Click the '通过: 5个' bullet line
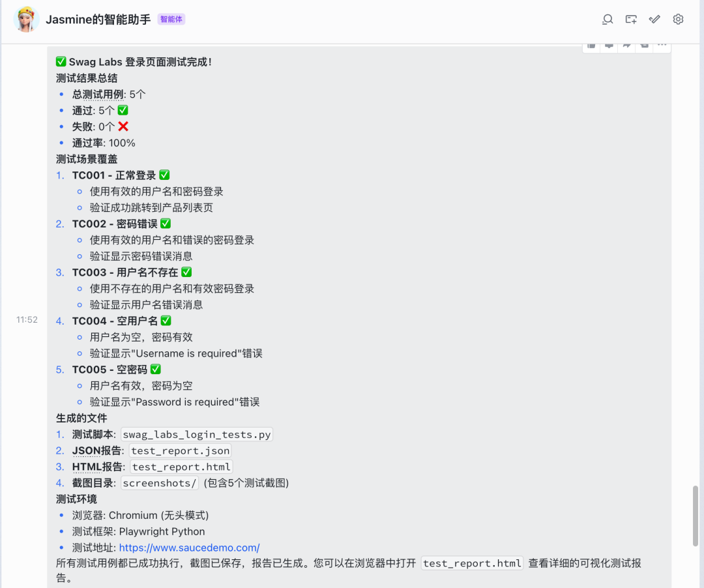The width and height of the screenshot is (704, 588). (x=100, y=110)
